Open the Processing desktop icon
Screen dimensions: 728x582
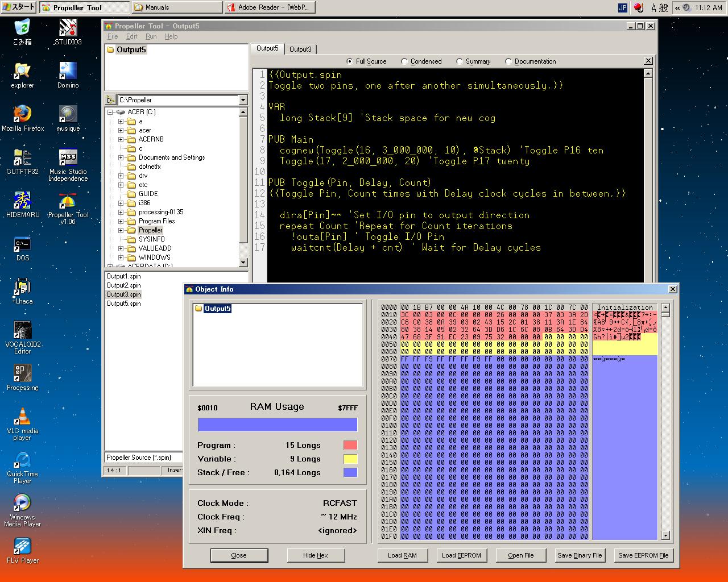click(x=22, y=375)
